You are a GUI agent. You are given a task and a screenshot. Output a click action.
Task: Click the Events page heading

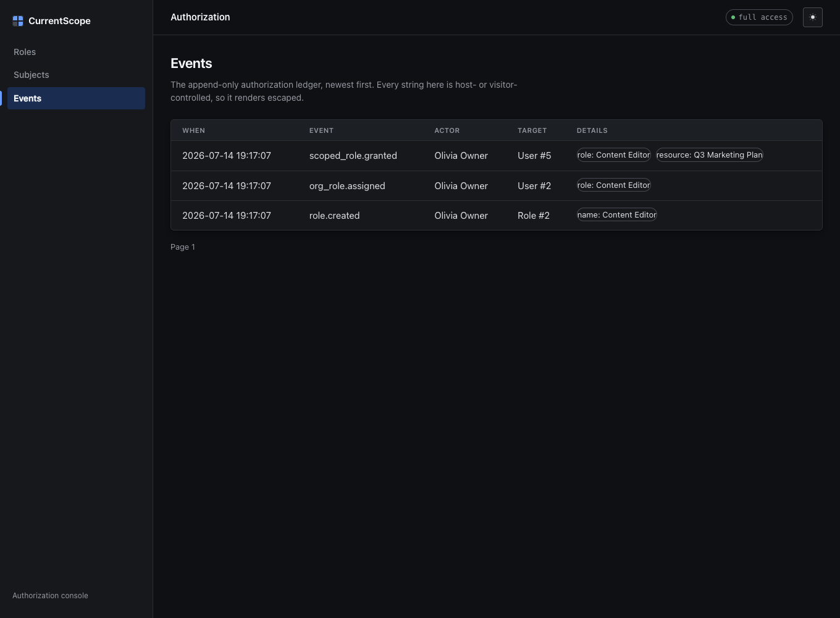tap(191, 64)
